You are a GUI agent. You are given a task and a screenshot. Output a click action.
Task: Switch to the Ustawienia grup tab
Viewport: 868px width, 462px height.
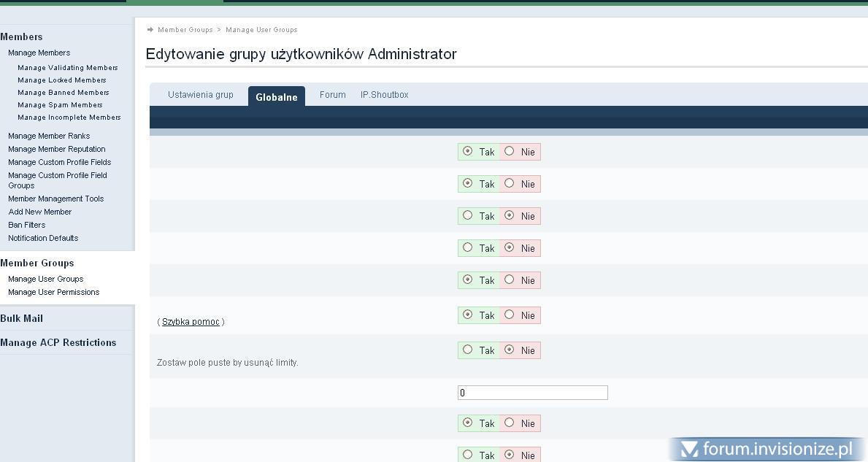[x=201, y=95]
